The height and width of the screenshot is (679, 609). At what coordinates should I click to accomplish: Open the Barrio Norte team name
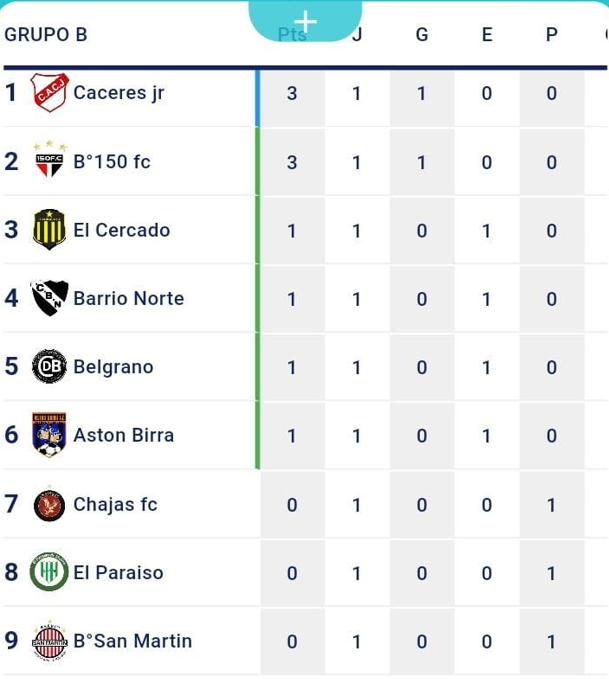(129, 298)
